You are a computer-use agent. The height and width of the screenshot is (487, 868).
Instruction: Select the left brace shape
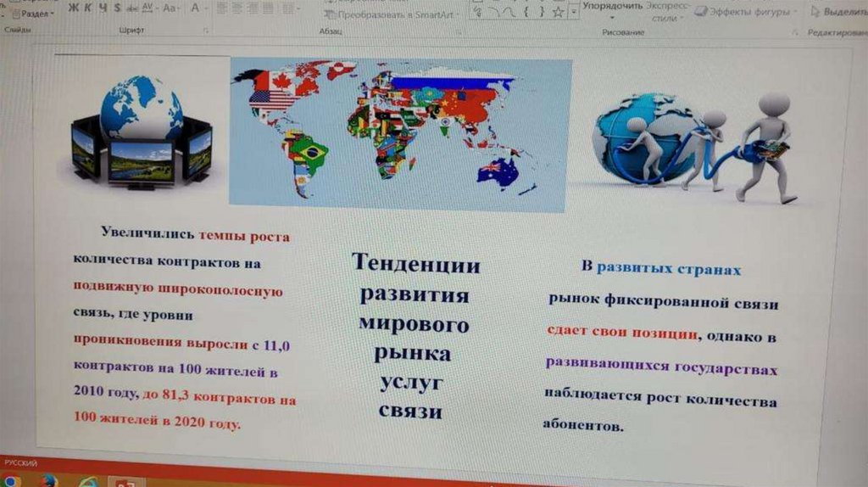[x=526, y=11]
